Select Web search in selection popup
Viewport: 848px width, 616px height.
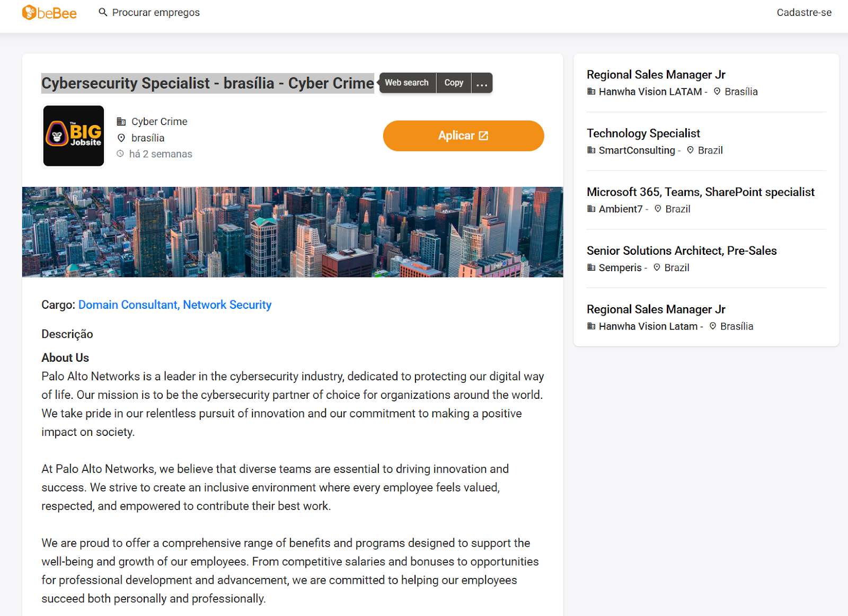coord(407,83)
